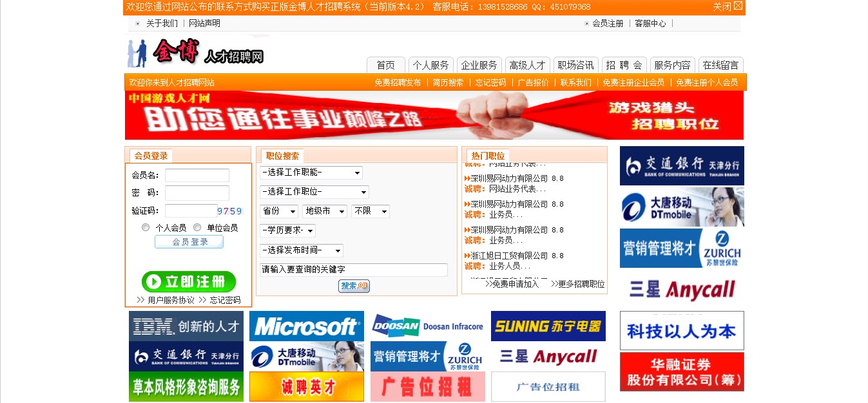Click the green 立即注册 button
Viewport: 868px width, 403px height.
click(x=189, y=282)
